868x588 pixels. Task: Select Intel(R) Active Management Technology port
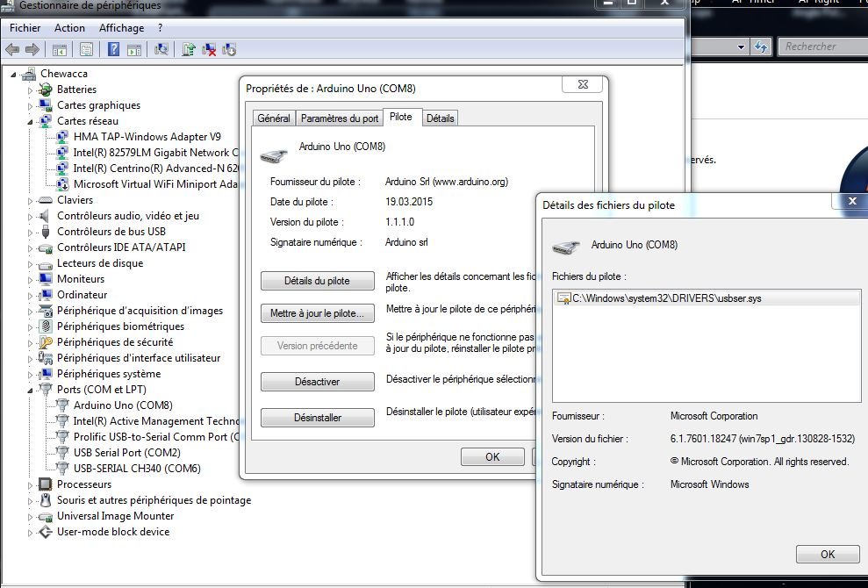[x=155, y=421]
